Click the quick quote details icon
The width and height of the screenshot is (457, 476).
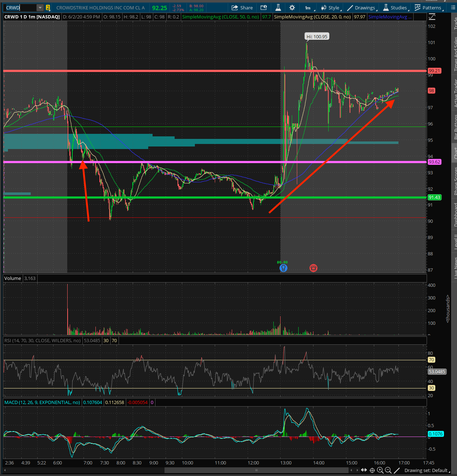(264, 8)
